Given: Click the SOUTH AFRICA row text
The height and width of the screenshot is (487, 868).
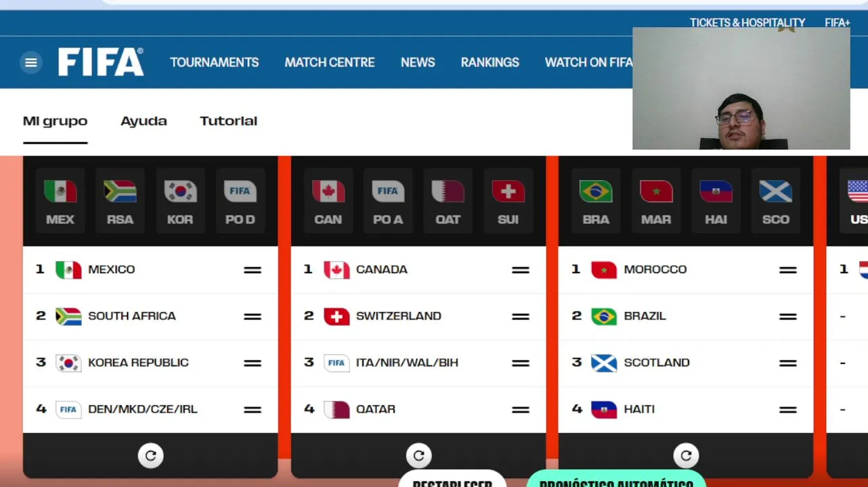Looking at the screenshot, I should [x=132, y=316].
